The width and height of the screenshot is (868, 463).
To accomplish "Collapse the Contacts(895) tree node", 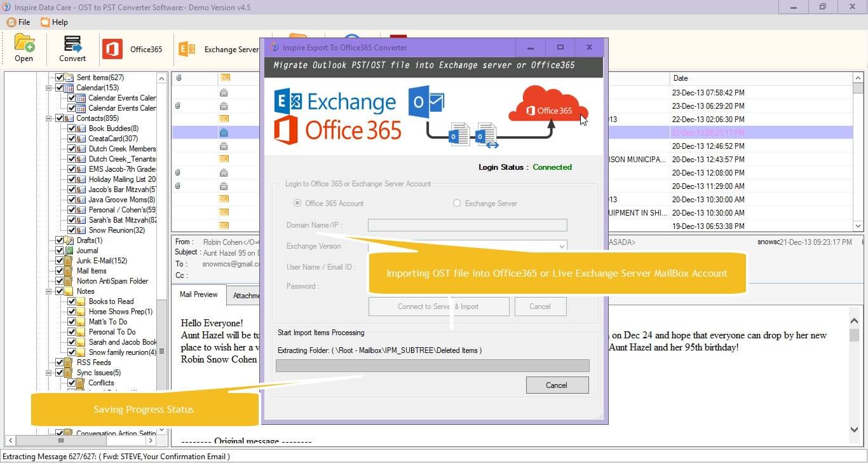I will (x=49, y=118).
